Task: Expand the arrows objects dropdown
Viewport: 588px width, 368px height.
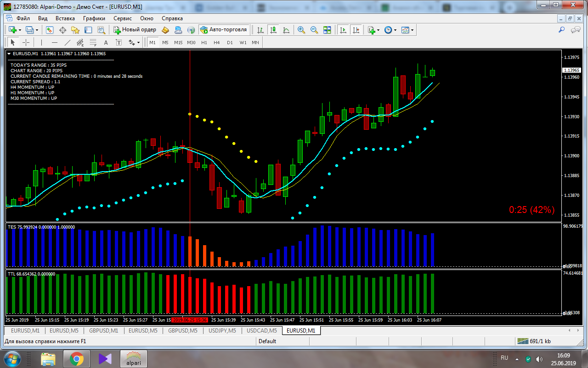Action: point(138,42)
